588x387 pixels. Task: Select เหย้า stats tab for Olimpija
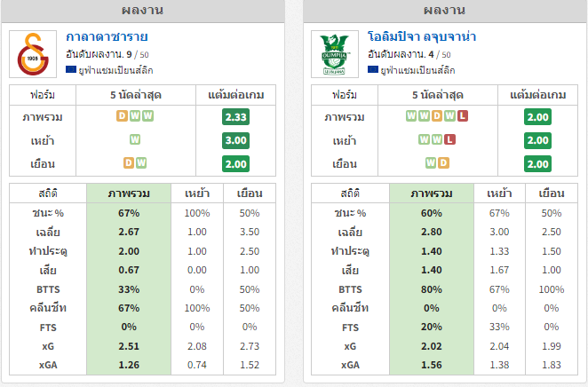[x=499, y=193]
